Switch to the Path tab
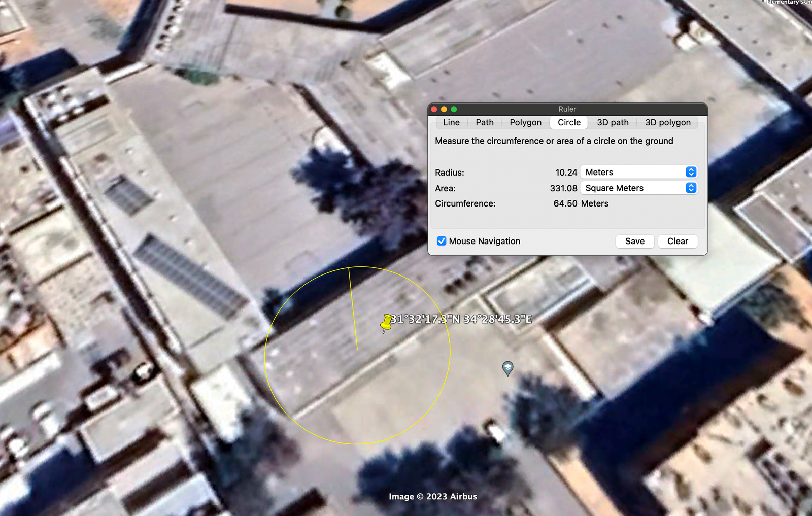The image size is (812, 516). pyautogui.click(x=485, y=122)
